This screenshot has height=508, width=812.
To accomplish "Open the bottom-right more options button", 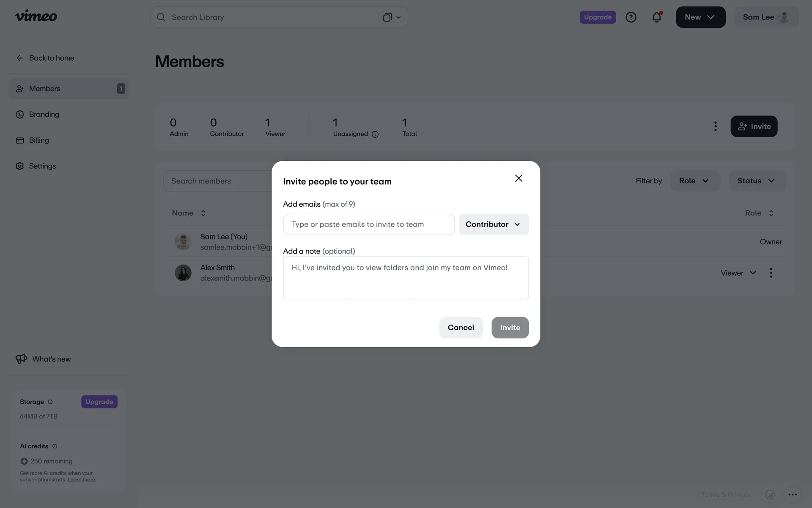I will [x=792, y=494].
